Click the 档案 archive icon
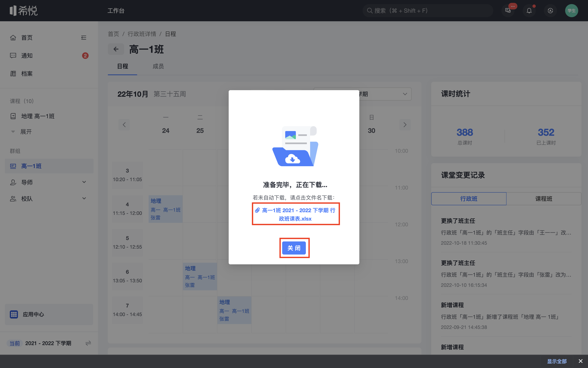 tap(13, 74)
